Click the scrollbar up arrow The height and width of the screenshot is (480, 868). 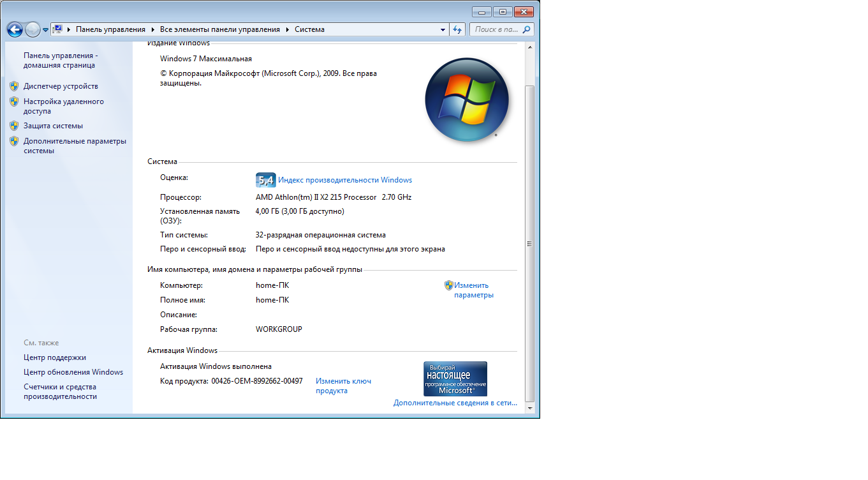coord(529,47)
